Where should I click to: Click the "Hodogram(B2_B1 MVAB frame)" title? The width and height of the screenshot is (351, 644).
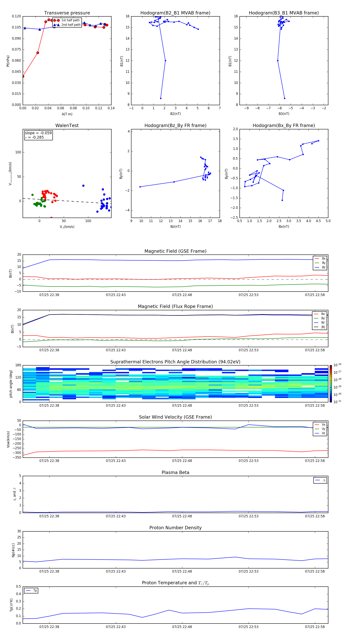[175, 13]
